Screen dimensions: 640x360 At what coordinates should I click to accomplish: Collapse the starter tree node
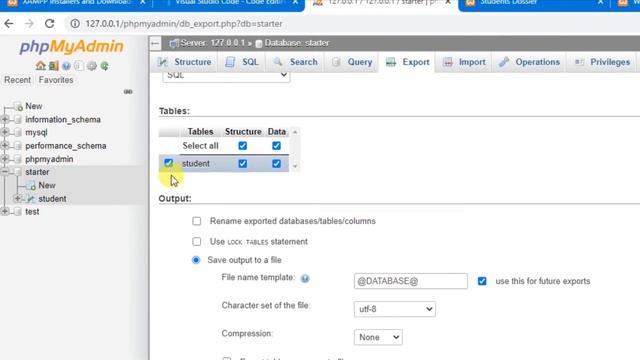(5, 172)
